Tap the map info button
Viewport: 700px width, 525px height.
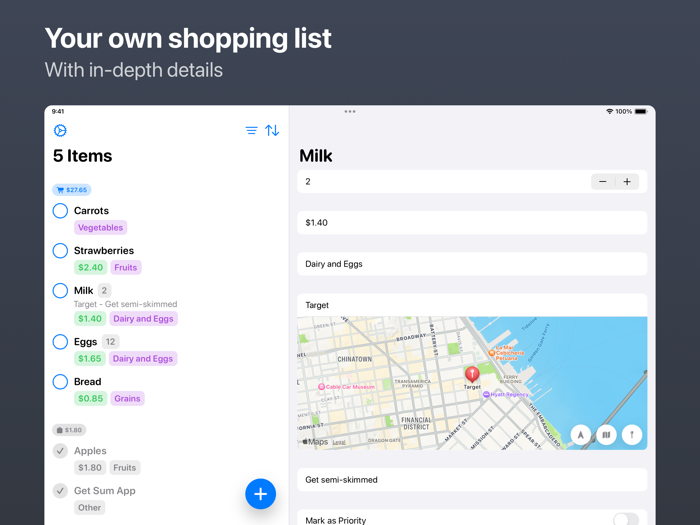(632, 434)
